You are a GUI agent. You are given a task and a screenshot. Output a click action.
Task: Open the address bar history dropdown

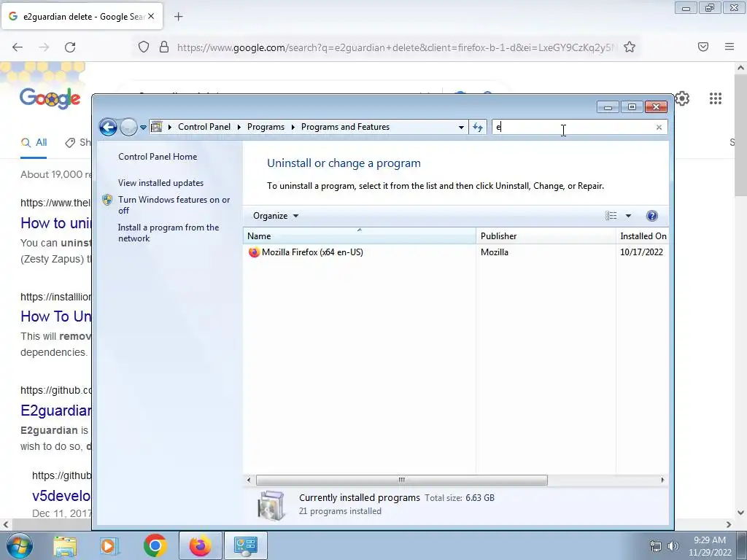(461, 127)
